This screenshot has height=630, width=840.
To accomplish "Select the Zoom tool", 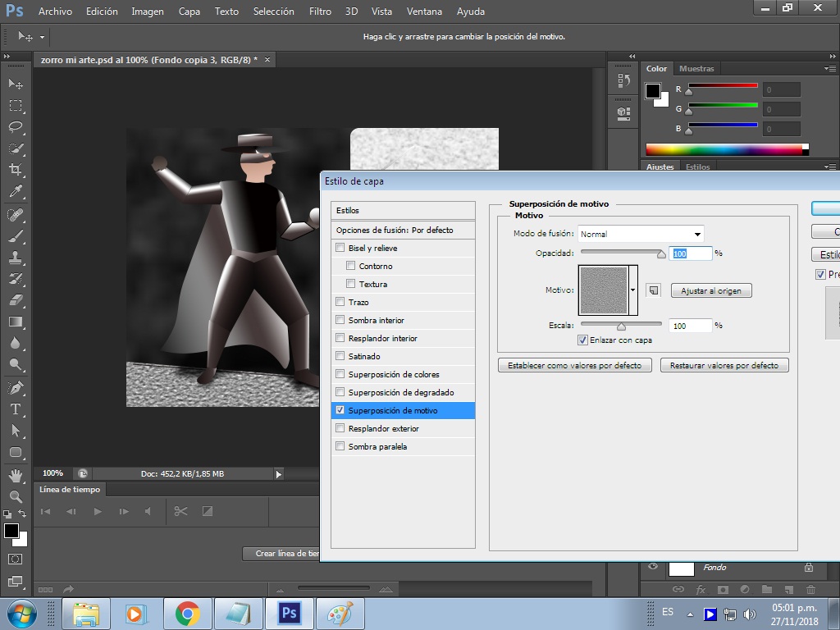I will [16, 496].
